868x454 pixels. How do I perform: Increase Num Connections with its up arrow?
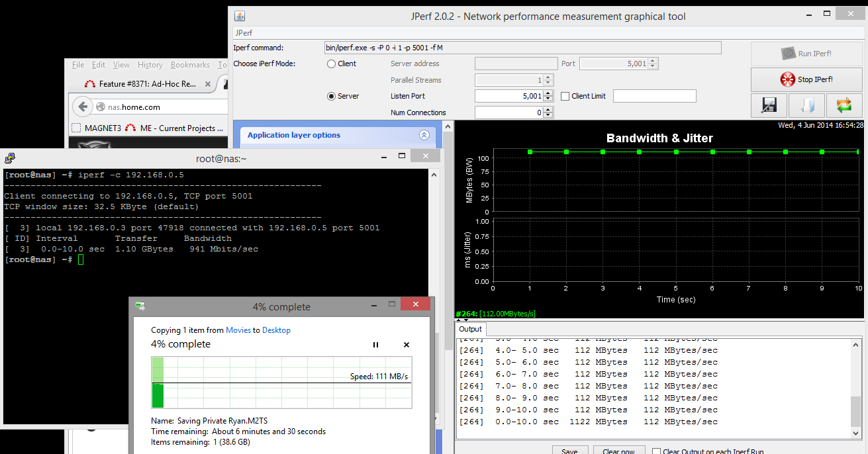[549, 109]
